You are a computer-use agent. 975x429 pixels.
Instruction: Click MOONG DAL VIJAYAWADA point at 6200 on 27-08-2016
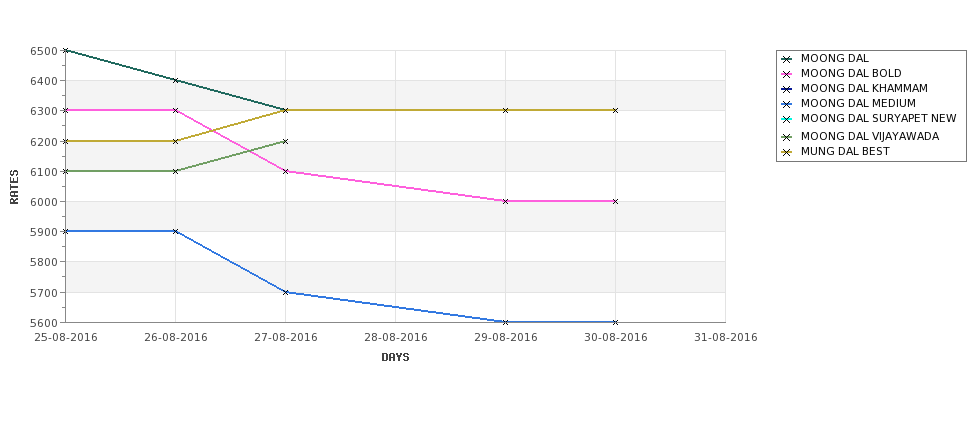pyautogui.click(x=285, y=141)
